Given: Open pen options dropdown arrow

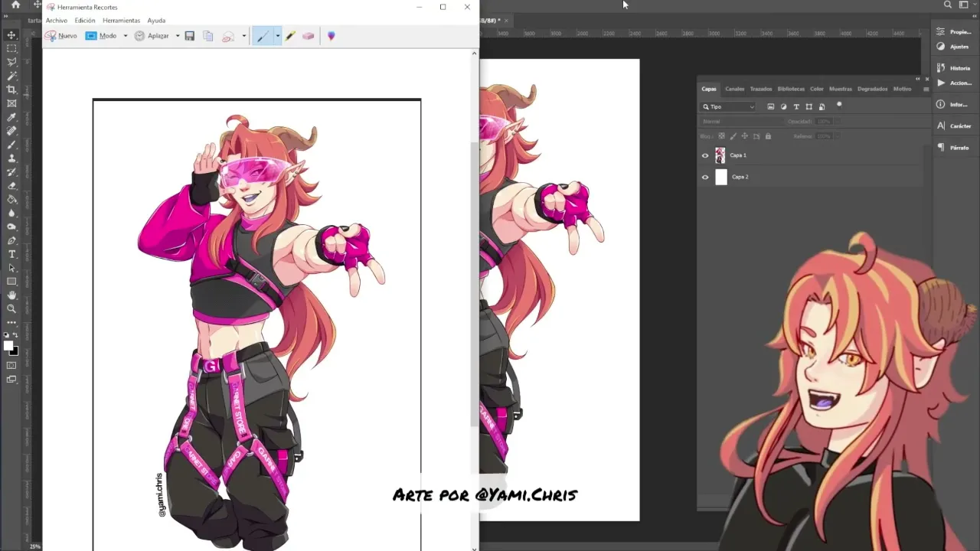Looking at the screenshot, I should (x=277, y=36).
